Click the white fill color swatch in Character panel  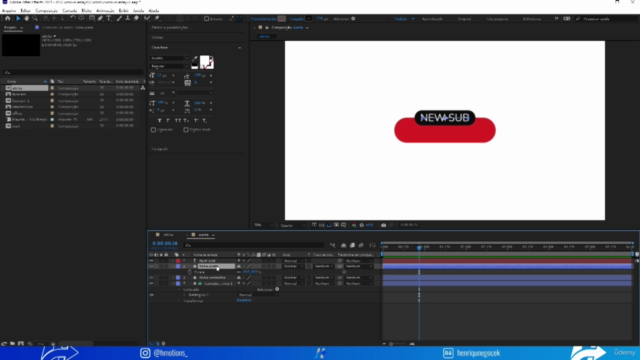tap(204, 61)
